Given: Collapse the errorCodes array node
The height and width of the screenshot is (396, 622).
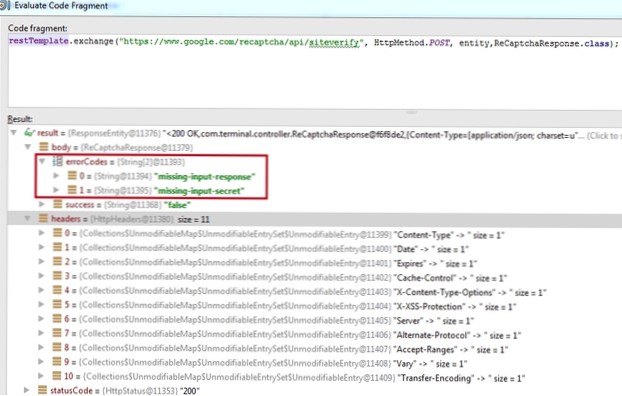Looking at the screenshot, I should pos(42,161).
